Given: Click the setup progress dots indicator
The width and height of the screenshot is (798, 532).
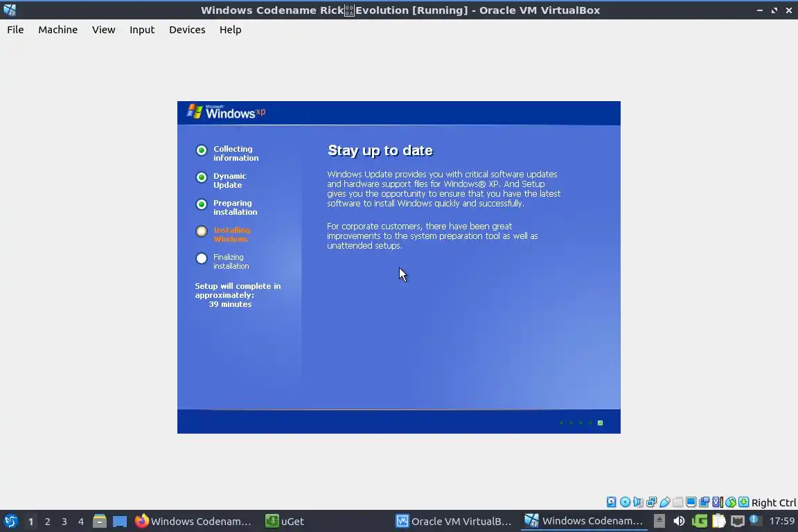Looking at the screenshot, I should pos(580,423).
